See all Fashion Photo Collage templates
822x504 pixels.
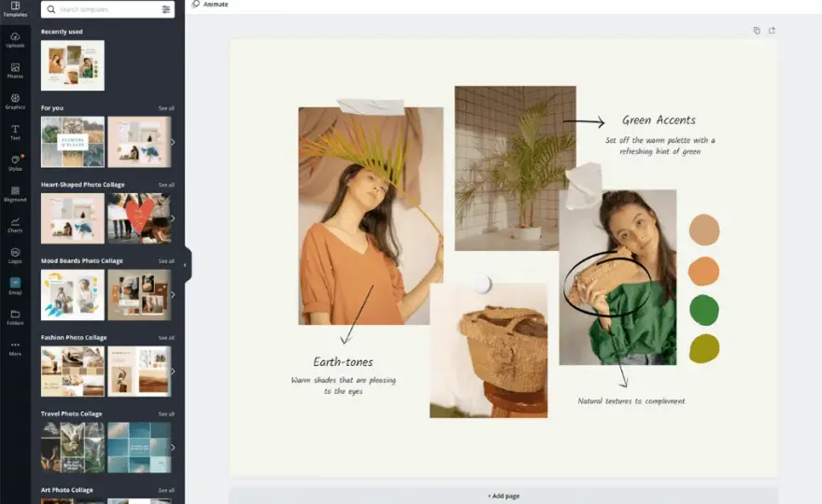166,338
